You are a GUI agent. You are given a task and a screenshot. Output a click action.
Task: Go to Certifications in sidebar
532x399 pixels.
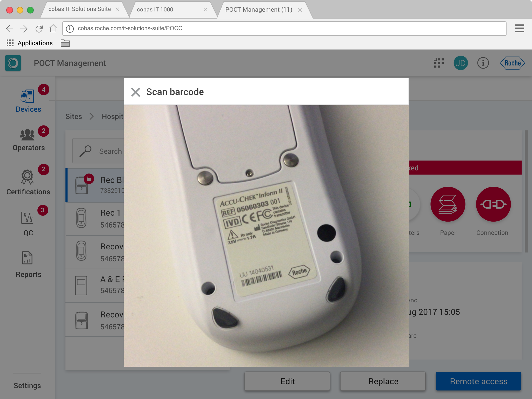(28, 182)
